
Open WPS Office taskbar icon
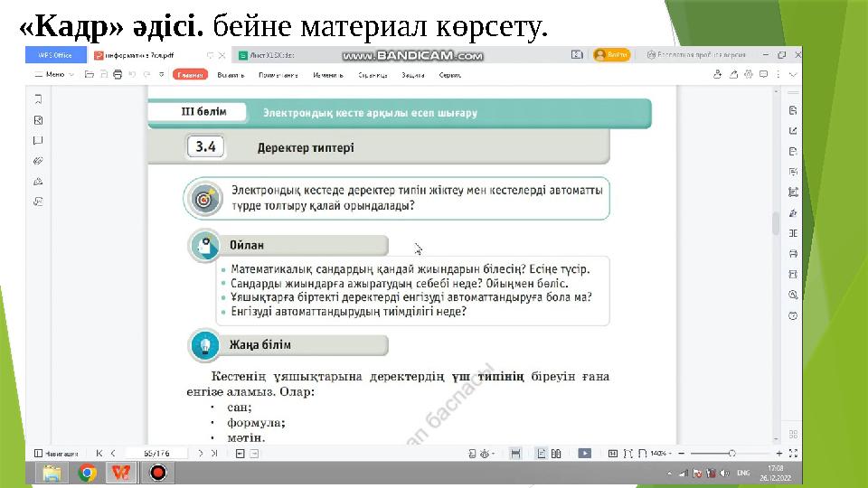pos(122,473)
